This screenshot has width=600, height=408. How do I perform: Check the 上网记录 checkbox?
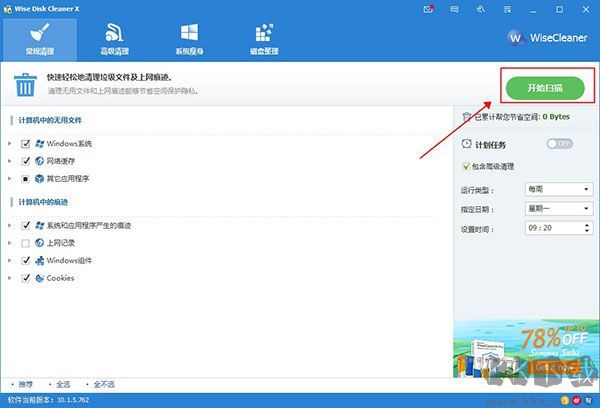point(25,243)
